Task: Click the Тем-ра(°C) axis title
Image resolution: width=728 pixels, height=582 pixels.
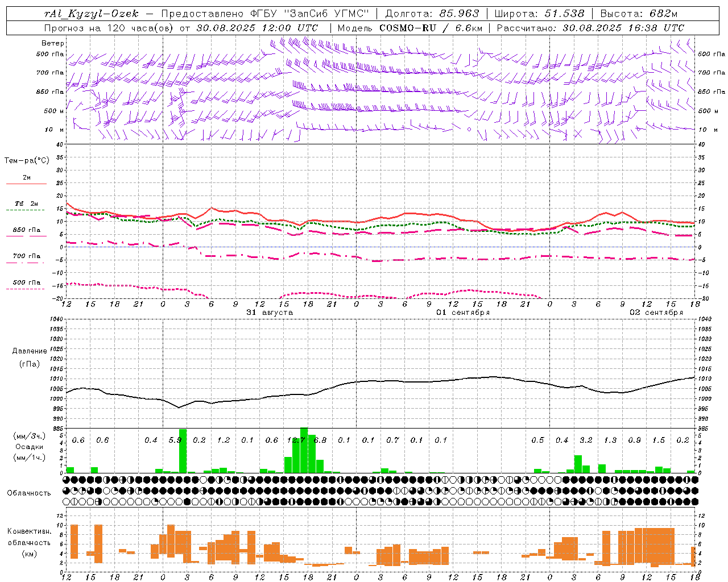Action: (27, 161)
